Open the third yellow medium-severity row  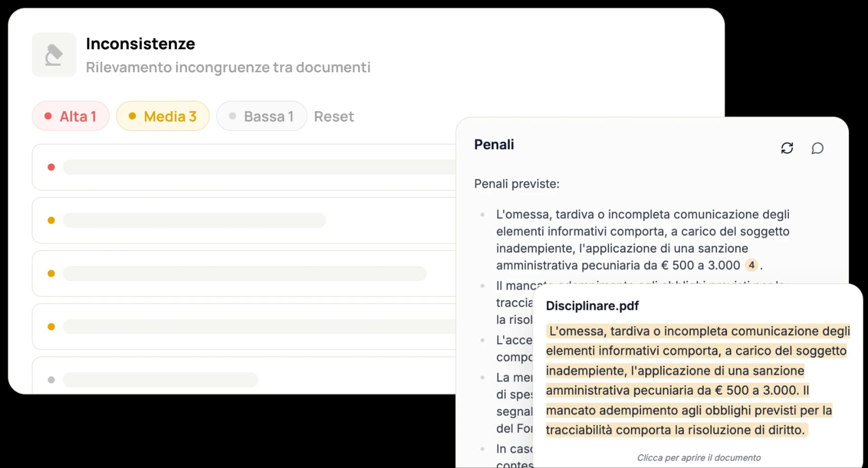click(x=244, y=327)
